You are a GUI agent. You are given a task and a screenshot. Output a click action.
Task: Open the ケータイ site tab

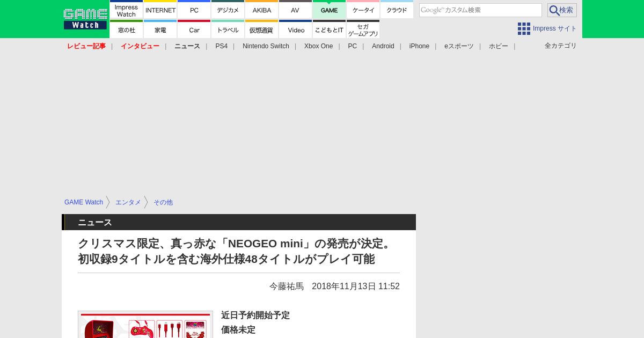(363, 10)
